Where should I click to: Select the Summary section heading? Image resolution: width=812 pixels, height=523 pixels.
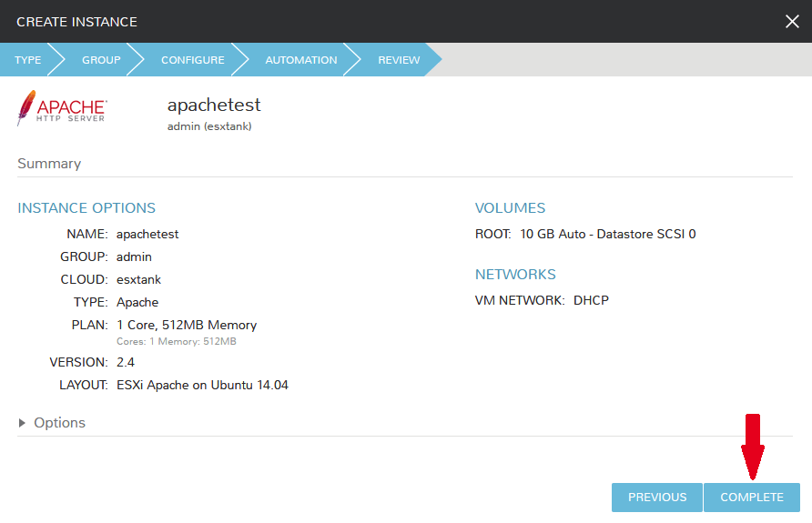pos(49,164)
